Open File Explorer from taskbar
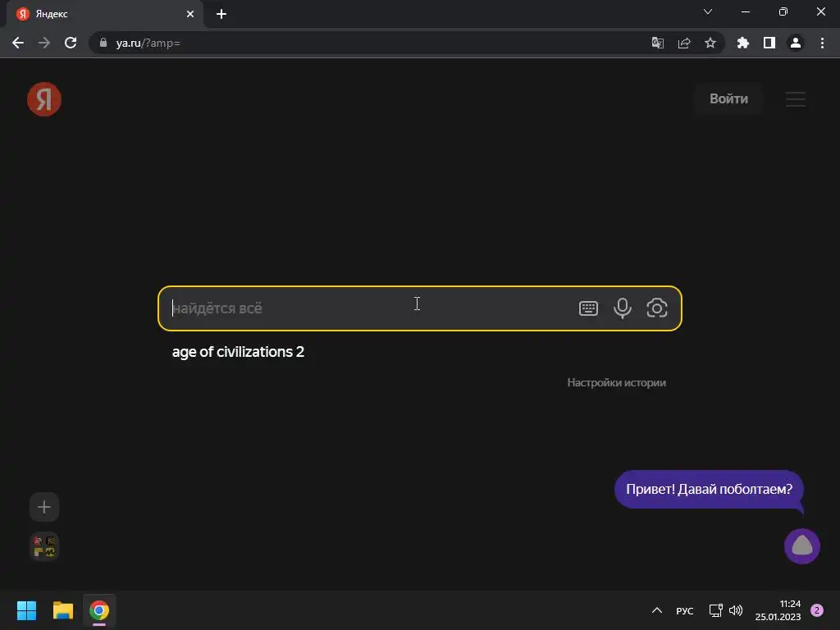This screenshot has width=840, height=630. click(x=62, y=610)
